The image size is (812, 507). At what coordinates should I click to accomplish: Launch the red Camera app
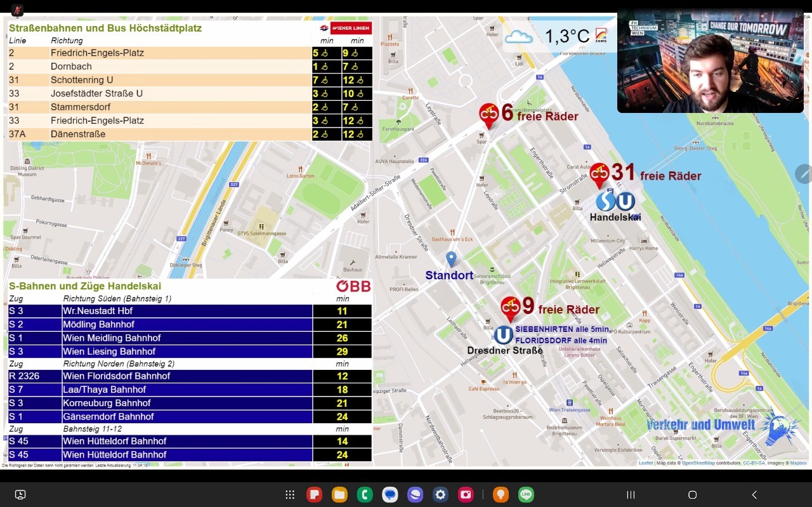point(466,495)
